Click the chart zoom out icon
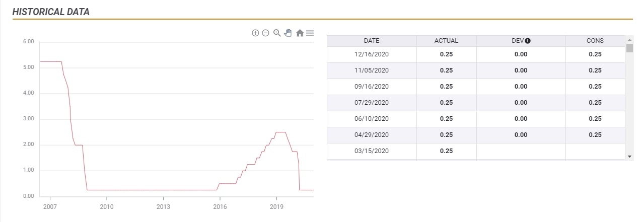Viewport: 644px width, 222px height. tap(265, 33)
